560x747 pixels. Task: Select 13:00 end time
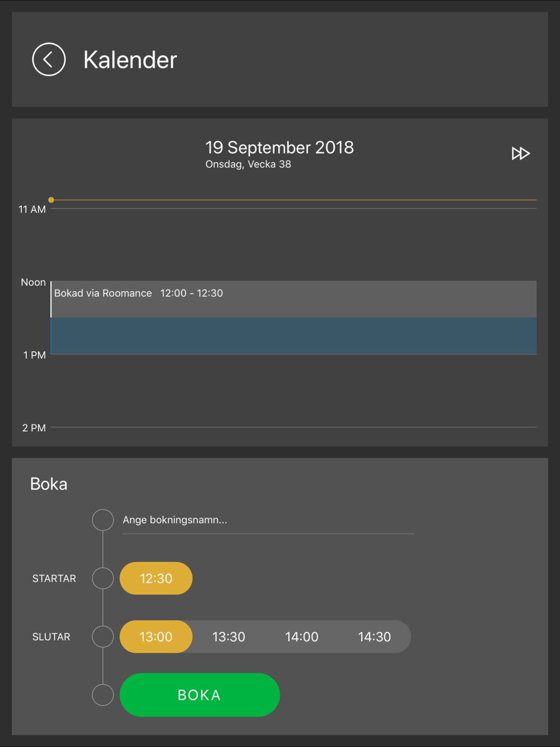tap(156, 637)
